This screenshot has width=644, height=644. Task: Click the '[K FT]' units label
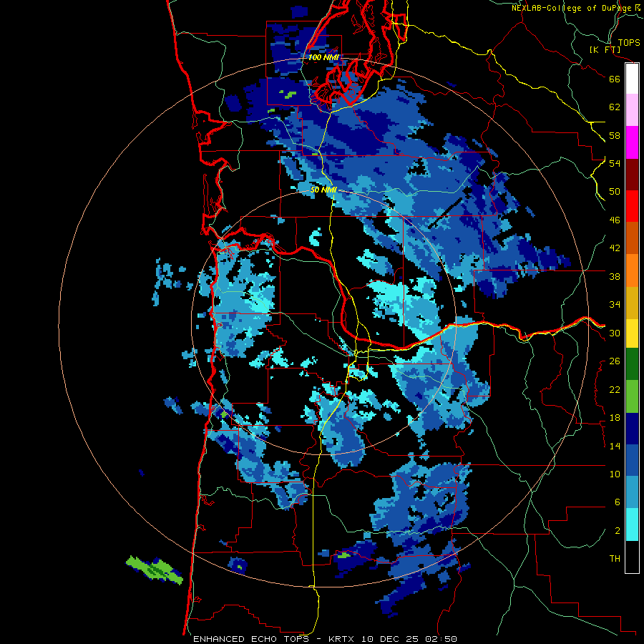(x=605, y=49)
